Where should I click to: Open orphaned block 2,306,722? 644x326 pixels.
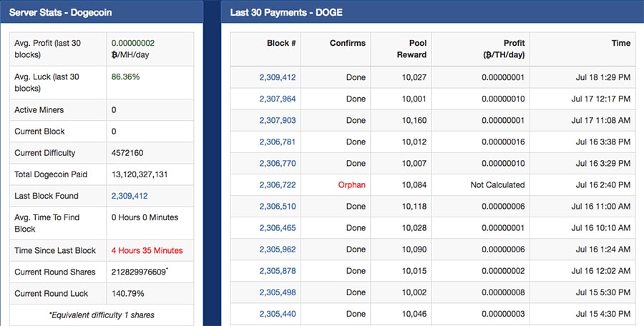tap(277, 184)
